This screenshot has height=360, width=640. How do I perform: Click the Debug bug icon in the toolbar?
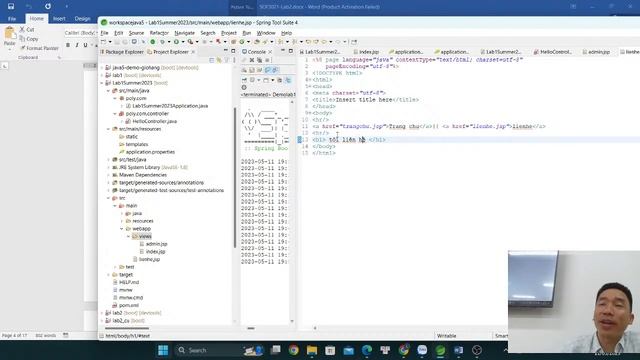pyautogui.click(x=162, y=42)
